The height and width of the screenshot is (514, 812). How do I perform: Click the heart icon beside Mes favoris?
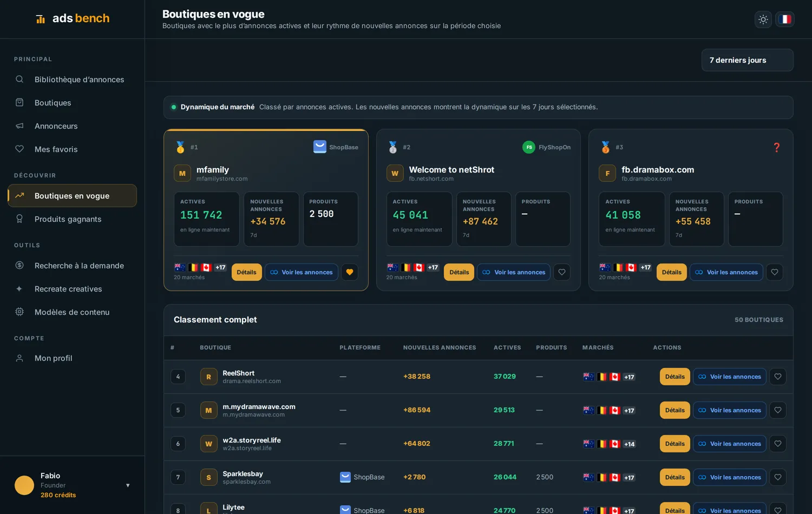click(x=19, y=149)
